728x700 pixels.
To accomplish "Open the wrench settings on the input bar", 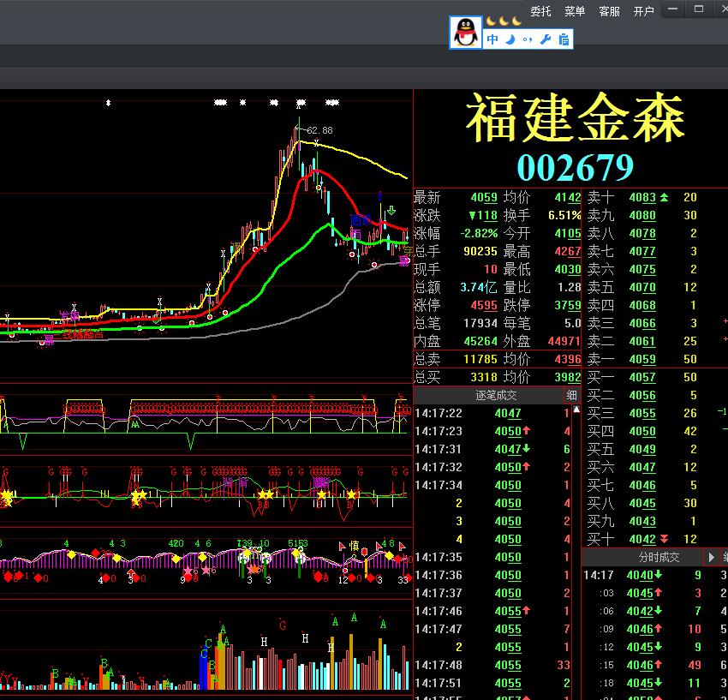I will click(546, 39).
